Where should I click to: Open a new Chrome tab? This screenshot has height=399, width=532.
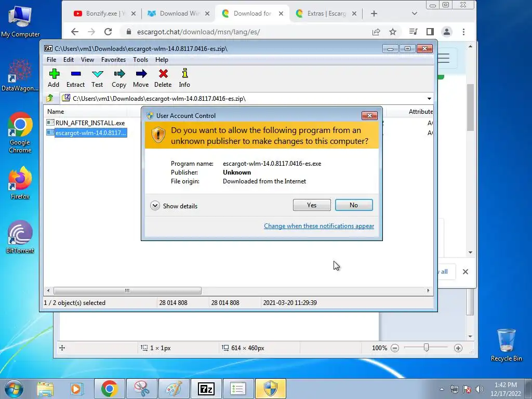374,14
